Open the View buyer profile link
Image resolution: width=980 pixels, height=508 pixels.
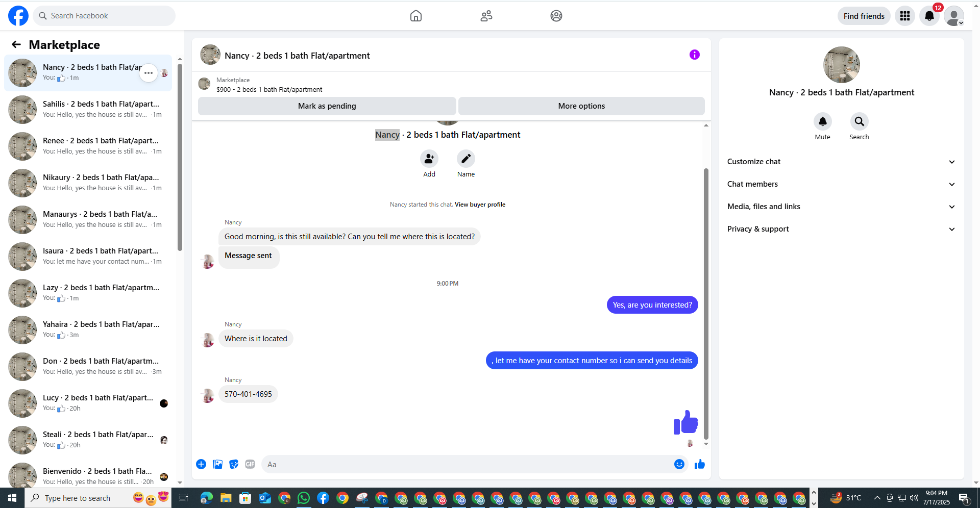point(480,205)
